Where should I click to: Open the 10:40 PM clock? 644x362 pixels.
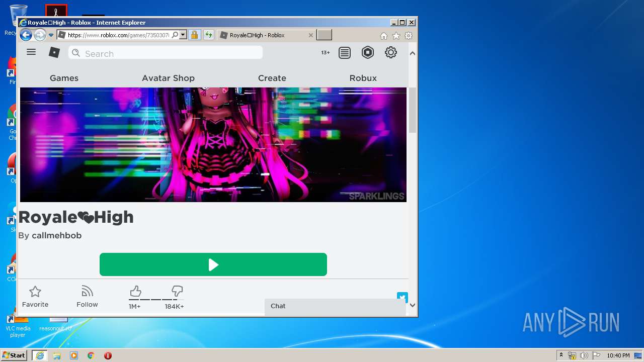pyautogui.click(x=618, y=355)
